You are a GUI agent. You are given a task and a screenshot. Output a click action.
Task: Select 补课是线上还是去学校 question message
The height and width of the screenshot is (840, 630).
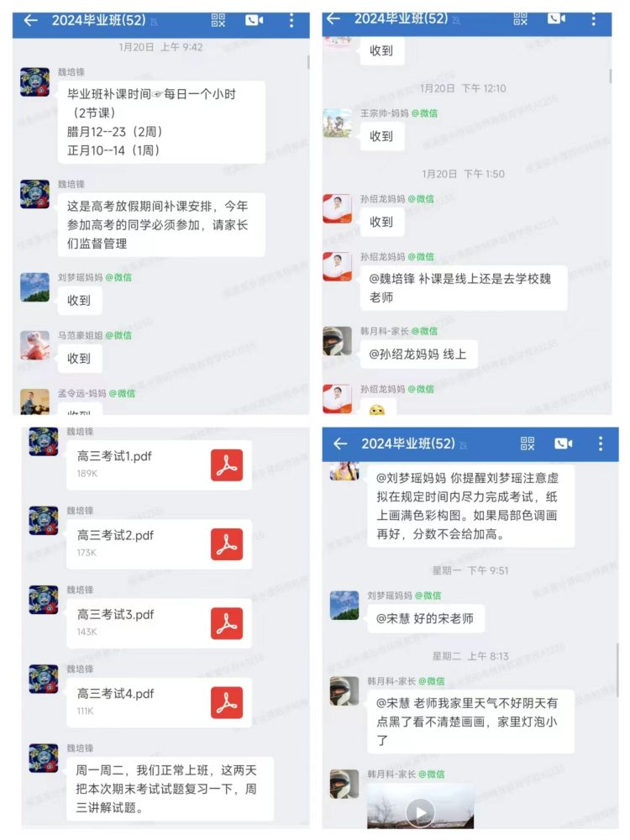[464, 288]
